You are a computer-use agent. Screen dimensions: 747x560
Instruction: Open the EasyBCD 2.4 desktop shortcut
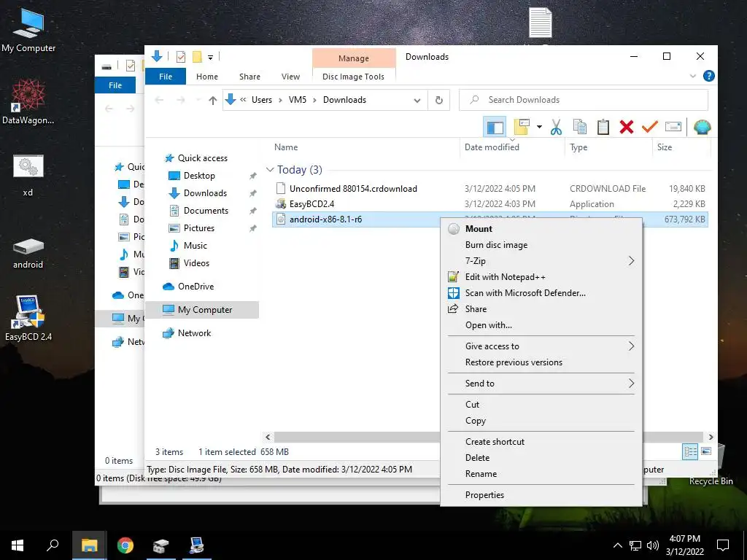pyautogui.click(x=28, y=318)
